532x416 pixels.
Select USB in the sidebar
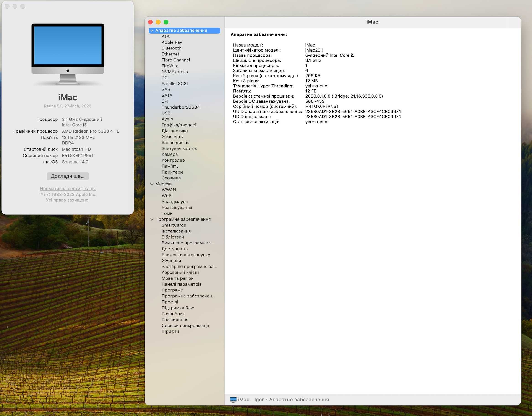[x=166, y=113]
